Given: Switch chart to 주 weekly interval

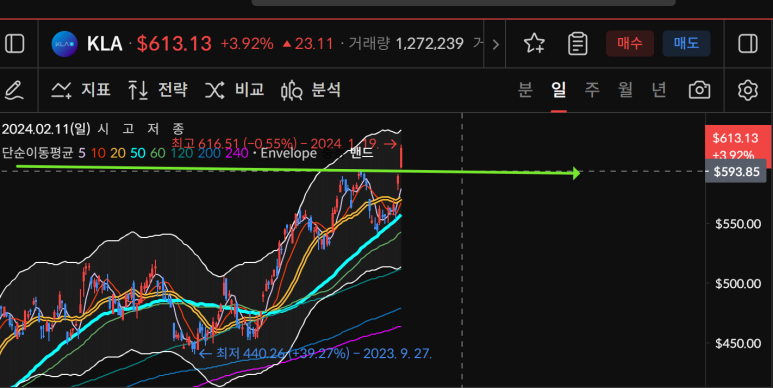Looking at the screenshot, I should (x=592, y=90).
